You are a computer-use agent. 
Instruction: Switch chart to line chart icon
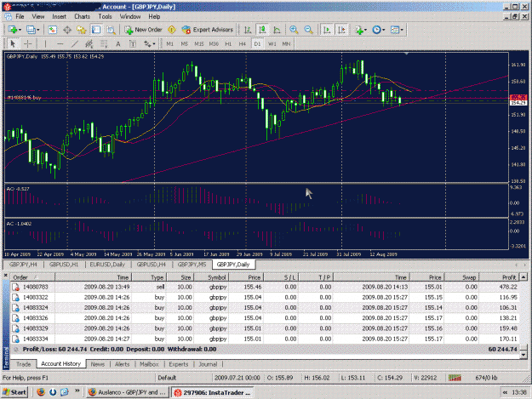[x=277, y=30]
